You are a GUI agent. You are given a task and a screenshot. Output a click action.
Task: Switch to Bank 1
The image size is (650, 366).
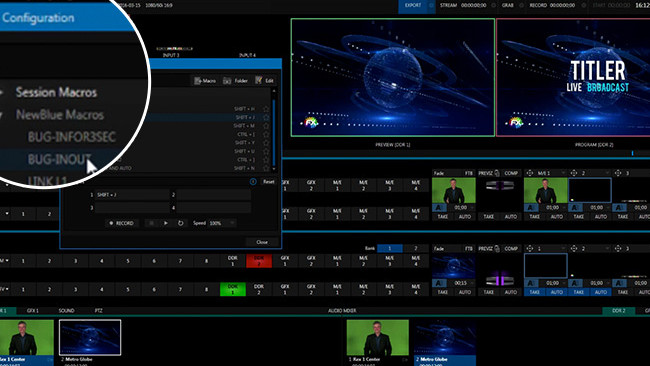(x=390, y=248)
